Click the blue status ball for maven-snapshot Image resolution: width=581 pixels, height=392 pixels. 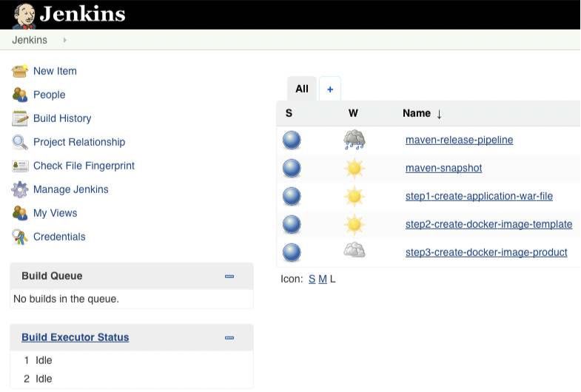click(x=292, y=168)
